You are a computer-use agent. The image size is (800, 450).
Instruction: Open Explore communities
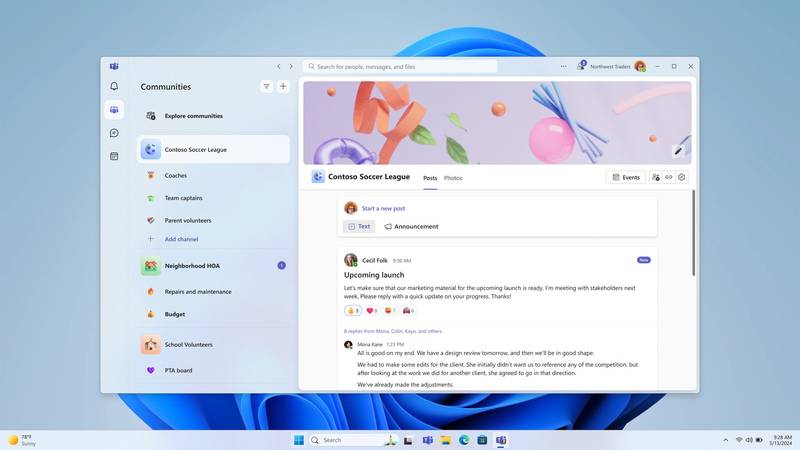click(x=213, y=116)
